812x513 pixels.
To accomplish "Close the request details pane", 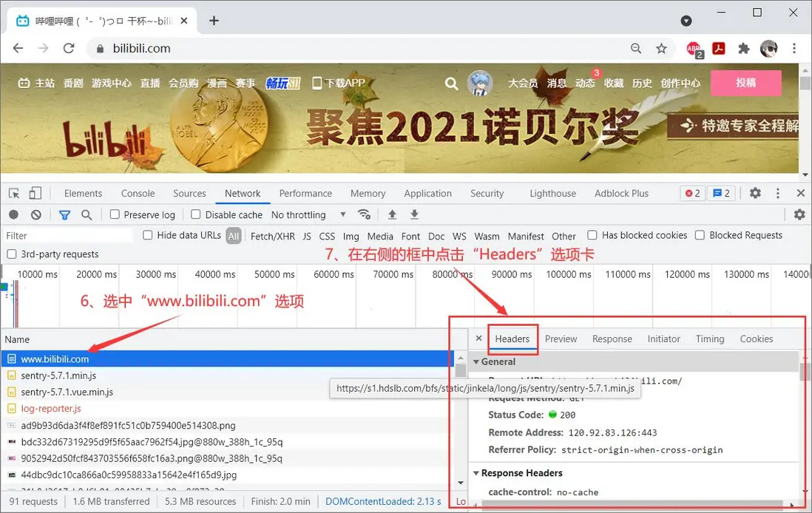I will (x=478, y=338).
